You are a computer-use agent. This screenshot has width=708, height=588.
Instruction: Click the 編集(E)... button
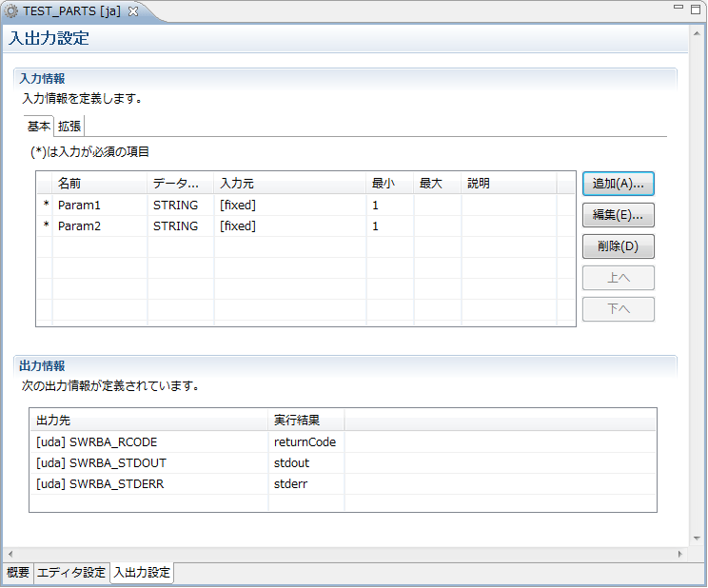pyautogui.click(x=619, y=215)
